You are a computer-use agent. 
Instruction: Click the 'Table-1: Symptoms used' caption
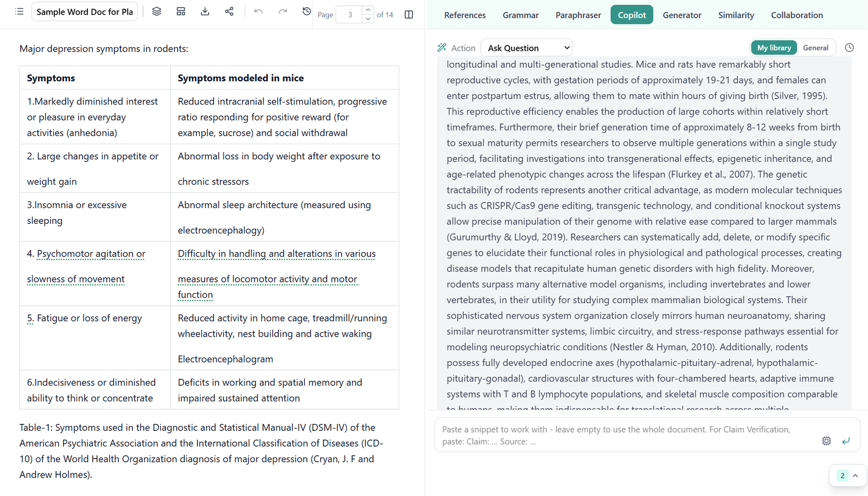tap(202, 451)
